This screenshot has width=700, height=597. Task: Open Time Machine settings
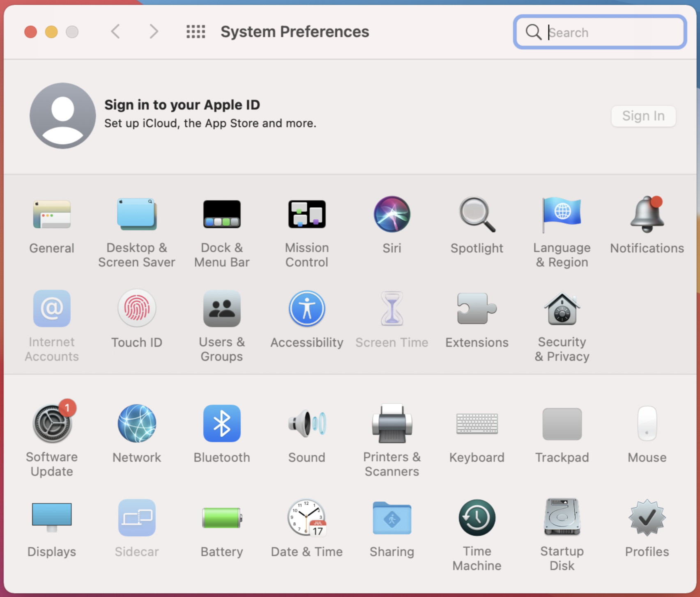[477, 517]
